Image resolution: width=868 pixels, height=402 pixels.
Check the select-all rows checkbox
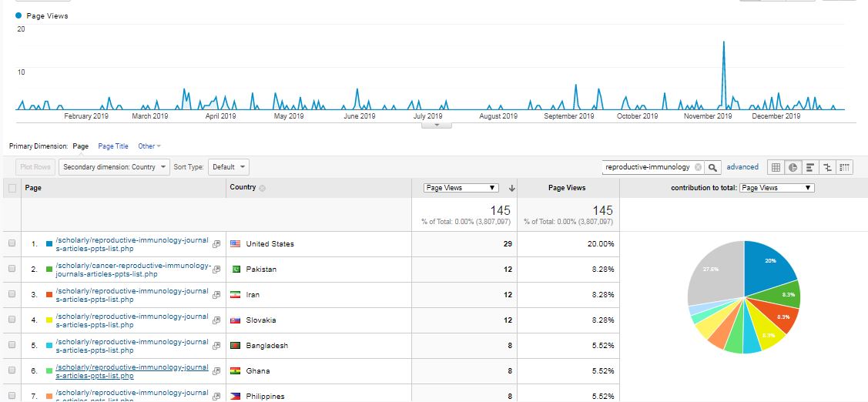[x=12, y=188]
